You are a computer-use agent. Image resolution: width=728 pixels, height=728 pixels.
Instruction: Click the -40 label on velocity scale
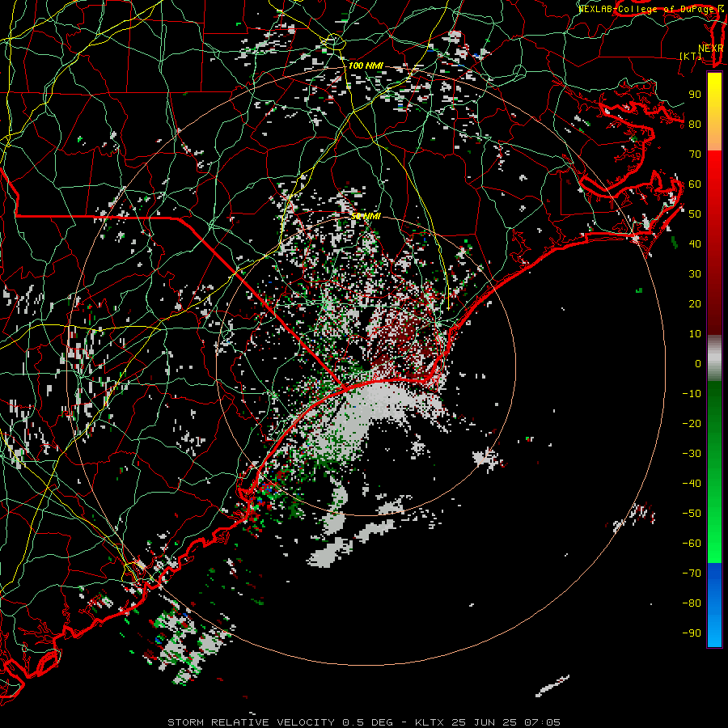coord(692,484)
